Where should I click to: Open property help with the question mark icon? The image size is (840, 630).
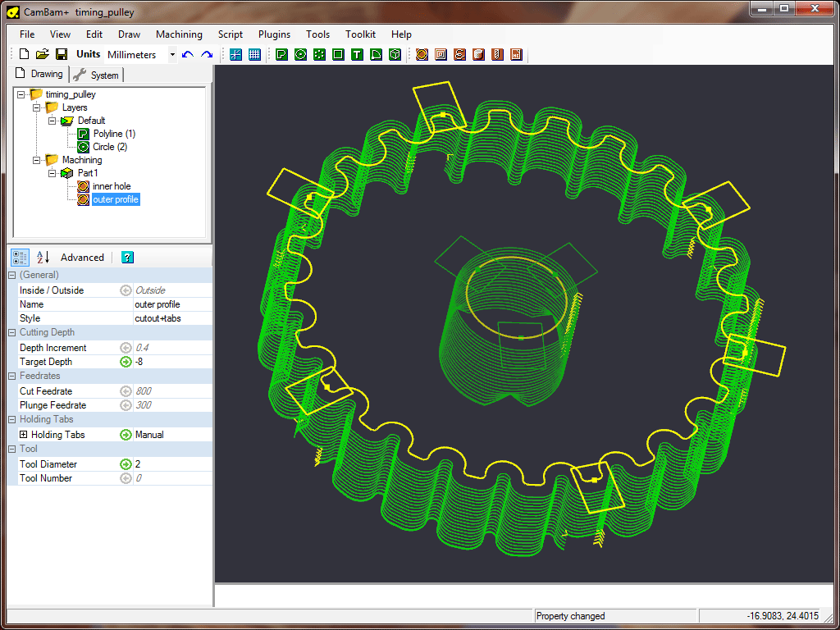127,257
